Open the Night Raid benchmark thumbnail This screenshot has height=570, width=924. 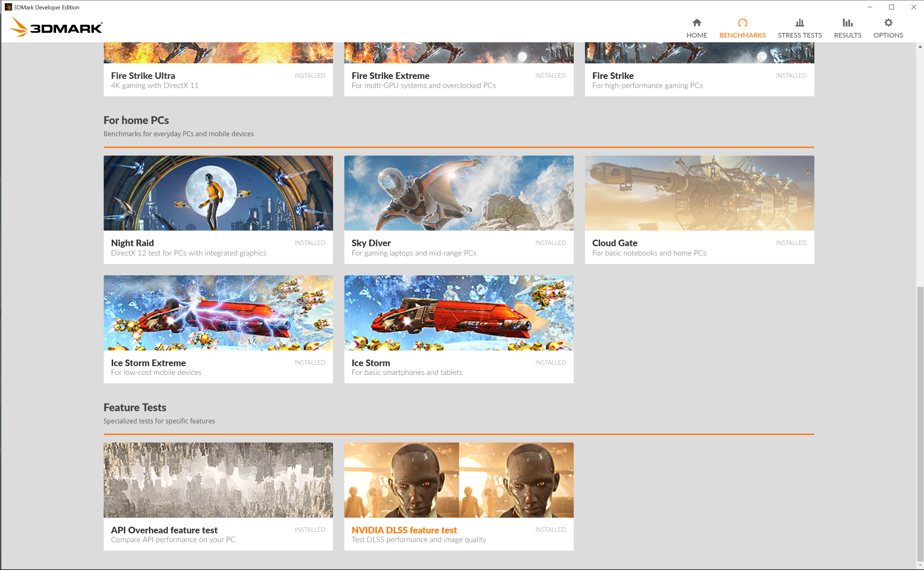coord(218,193)
